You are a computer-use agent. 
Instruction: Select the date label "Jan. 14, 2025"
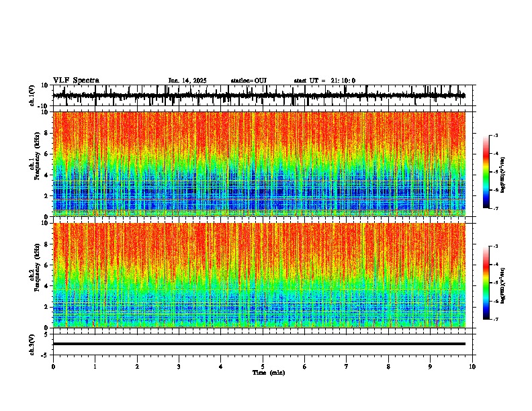(x=187, y=81)
